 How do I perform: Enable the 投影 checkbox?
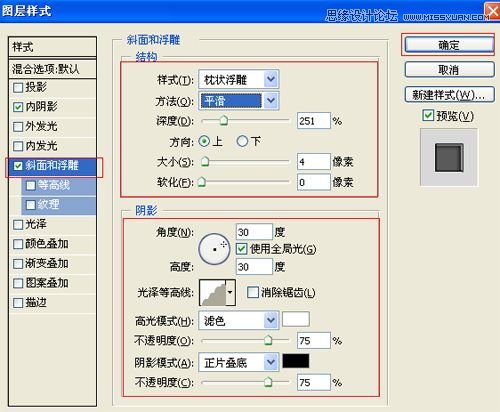pos(18,88)
